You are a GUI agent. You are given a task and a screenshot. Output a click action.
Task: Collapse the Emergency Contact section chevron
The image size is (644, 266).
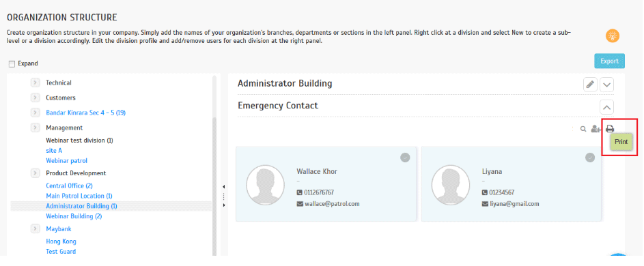point(607,107)
